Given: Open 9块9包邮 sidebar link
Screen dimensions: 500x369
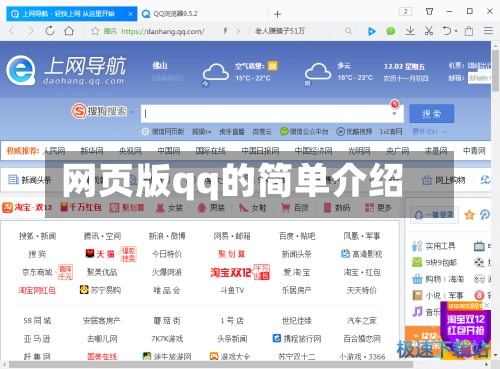Looking at the screenshot, I should [x=434, y=262].
